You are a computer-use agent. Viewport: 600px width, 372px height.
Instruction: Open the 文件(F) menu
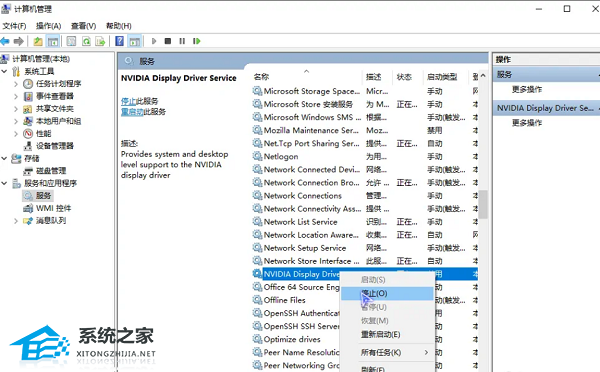(15, 26)
